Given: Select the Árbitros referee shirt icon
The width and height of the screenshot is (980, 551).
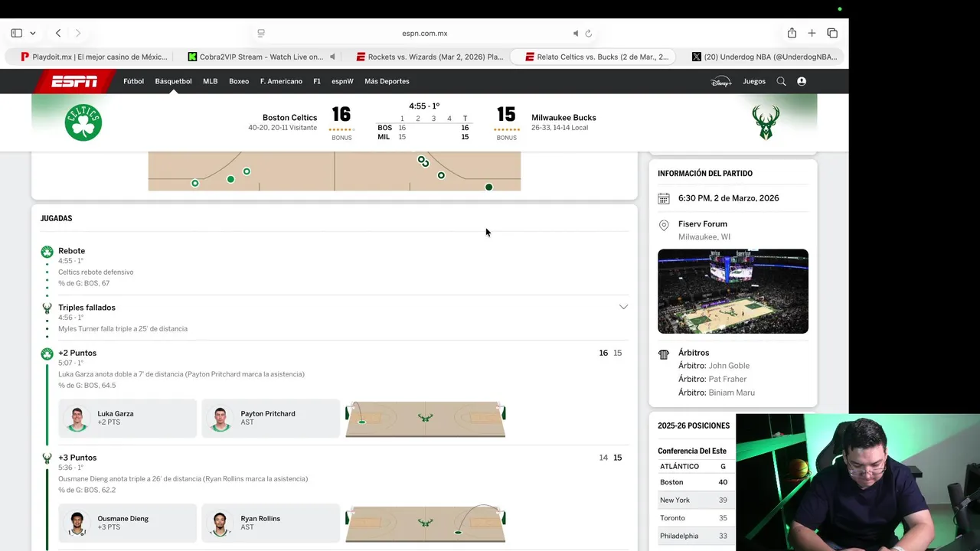Looking at the screenshot, I should click(x=664, y=354).
